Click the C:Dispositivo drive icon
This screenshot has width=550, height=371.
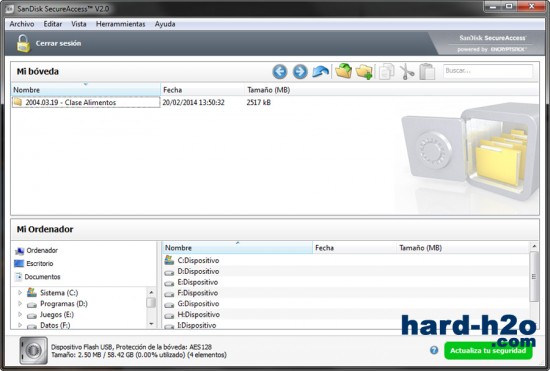point(169,260)
